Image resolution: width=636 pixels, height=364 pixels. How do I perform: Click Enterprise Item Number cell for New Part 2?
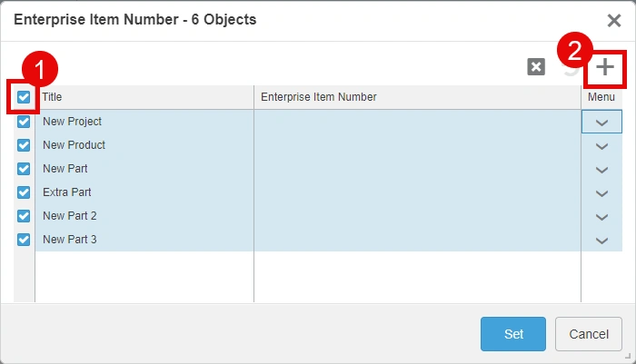pyautogui.click(x=417, y=216)
